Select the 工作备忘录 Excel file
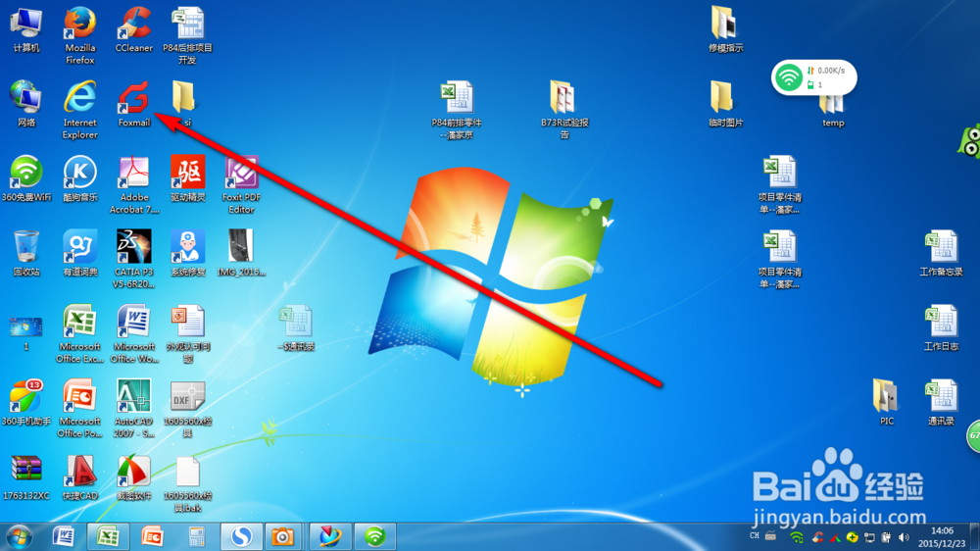The width and height of the screenshot is (980, 551). pos(941,253)
